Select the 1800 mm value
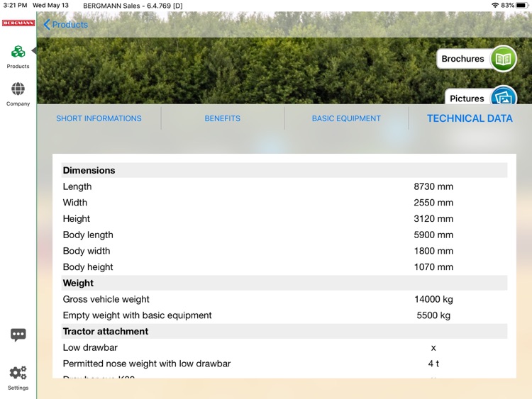Image resolution: width=532 pixels, height=399 pixels. tap(433, 251)
